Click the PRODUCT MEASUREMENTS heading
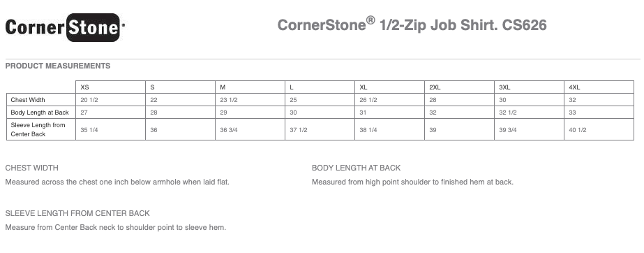Viewport: 644px width, 253px height. pos(58,66)
